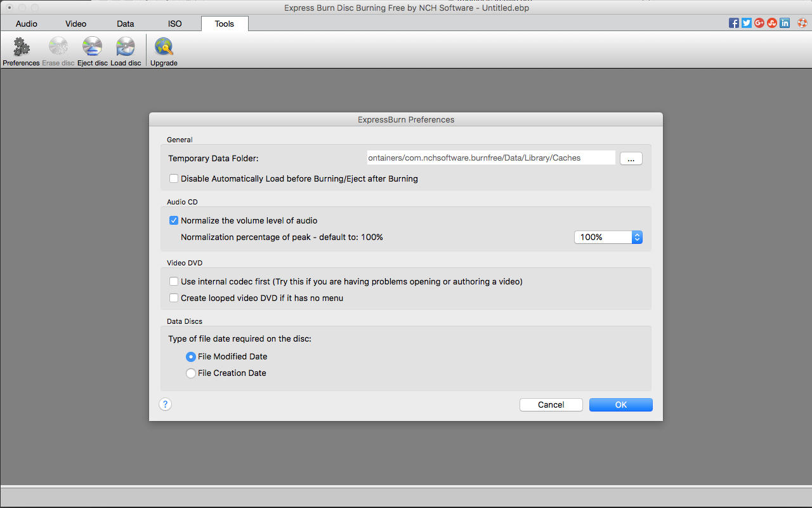812x508 pixels.
Task: Click the Temporary Data Folder path field
Action: (490, 157)
